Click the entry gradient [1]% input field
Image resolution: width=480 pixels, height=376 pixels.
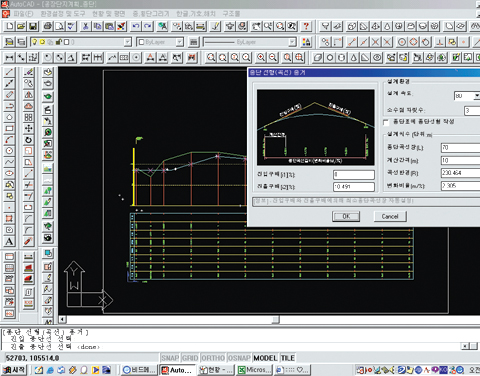(354, 175)
